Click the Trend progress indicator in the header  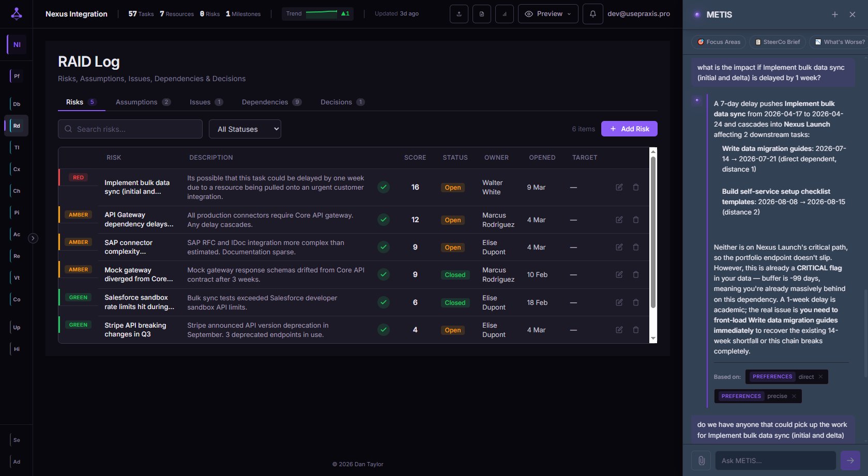tap(317, 13)
